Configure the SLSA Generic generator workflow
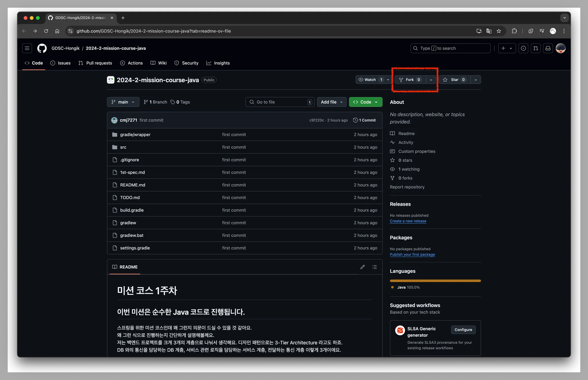 (x=463, y=330)
